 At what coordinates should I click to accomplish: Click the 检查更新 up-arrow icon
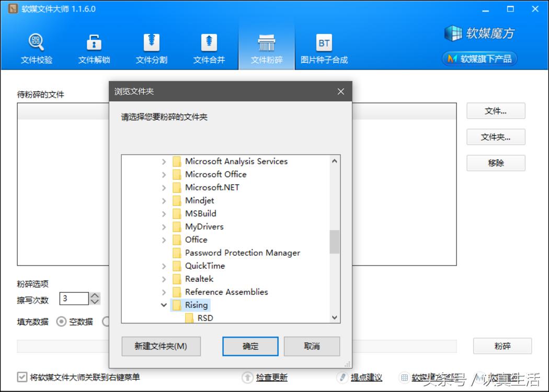click(247, 377)
